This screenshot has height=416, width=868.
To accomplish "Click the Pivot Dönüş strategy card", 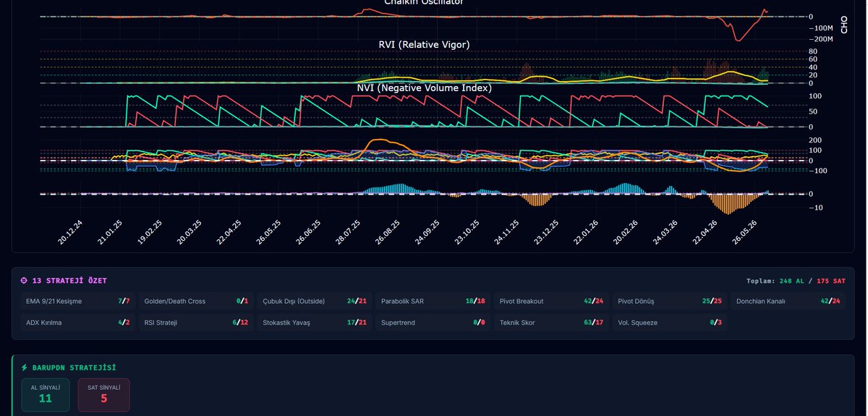I will click(670, 301).
